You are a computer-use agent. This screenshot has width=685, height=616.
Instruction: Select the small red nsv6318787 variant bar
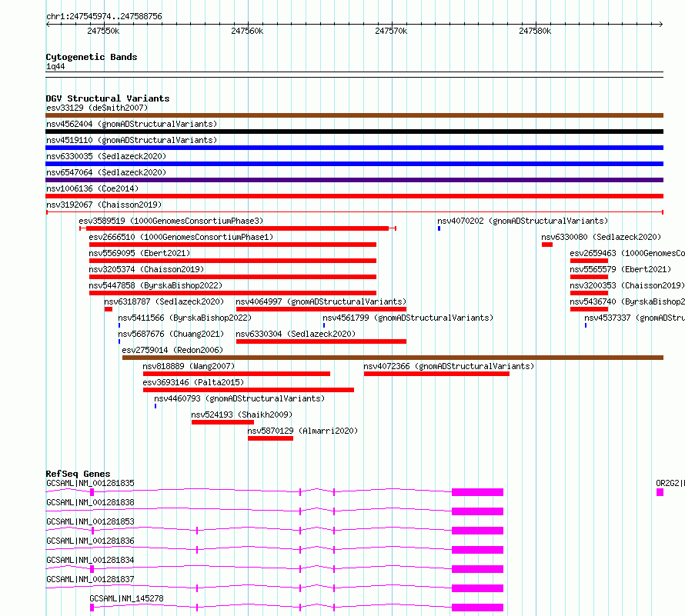coord(109,309)
